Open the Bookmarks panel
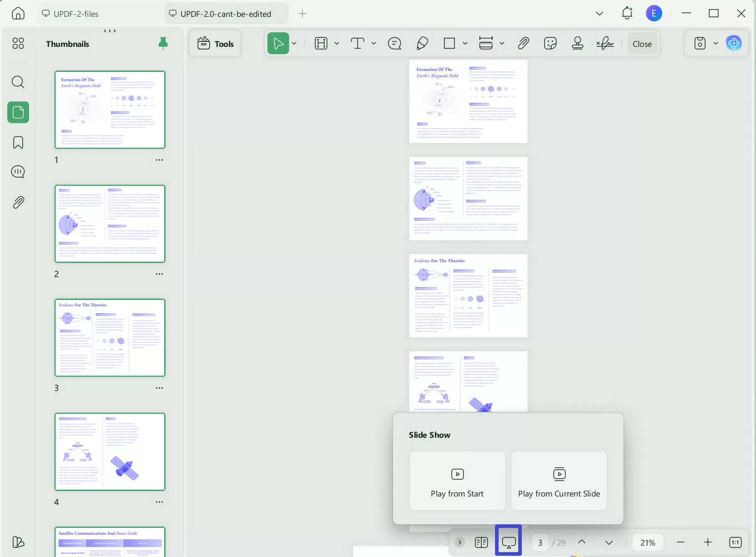Viewport: 756px width, 557px height. pos(18,142)
